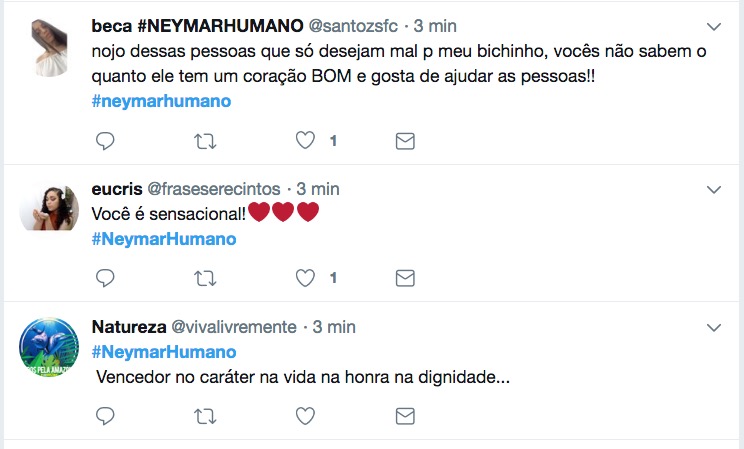
Task: Visit the @vivalivremente profile handle
Action: tap(235, 327)
